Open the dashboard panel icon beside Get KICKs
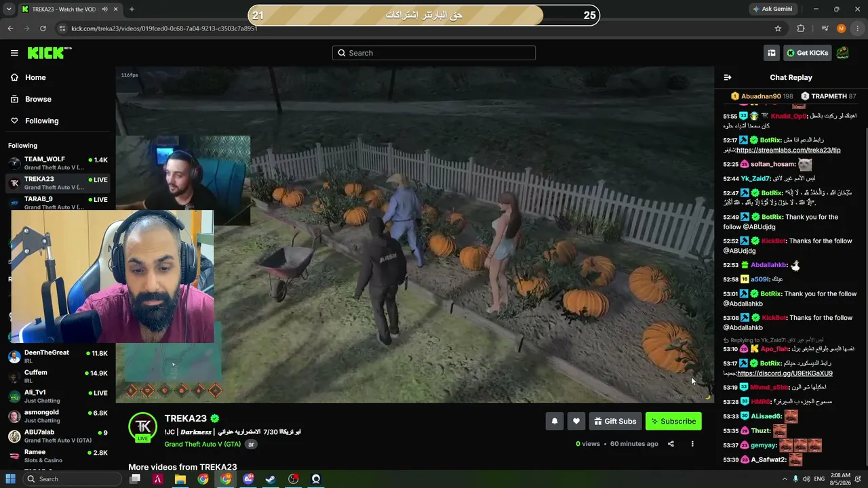Image resolution: width=868 pixels, height=488 pixels. point(771,53)
